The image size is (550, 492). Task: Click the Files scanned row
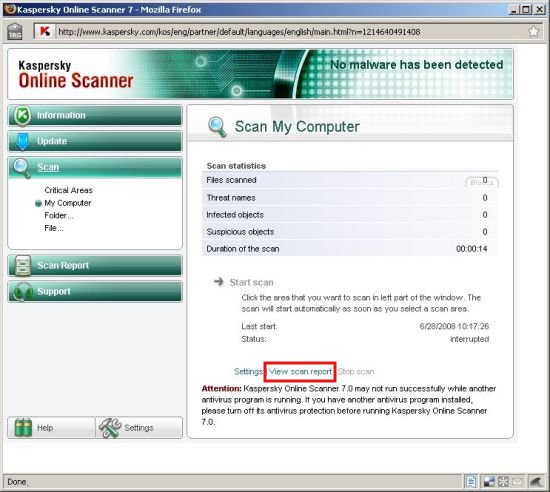(350, 180)
